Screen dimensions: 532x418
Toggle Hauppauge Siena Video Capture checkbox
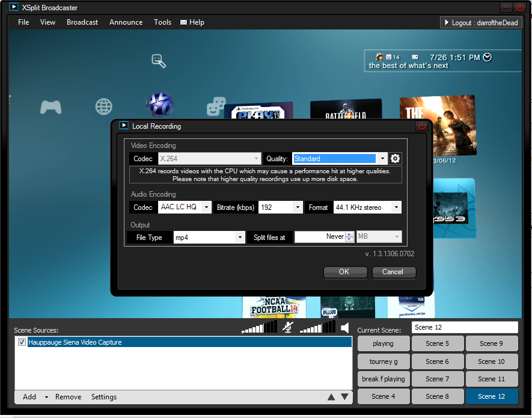coord(22,342)
